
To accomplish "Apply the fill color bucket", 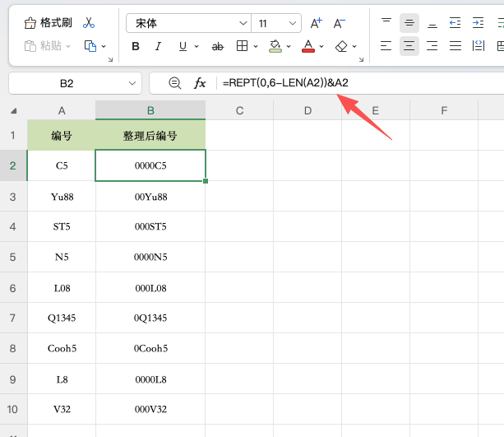I will [275, 46].
